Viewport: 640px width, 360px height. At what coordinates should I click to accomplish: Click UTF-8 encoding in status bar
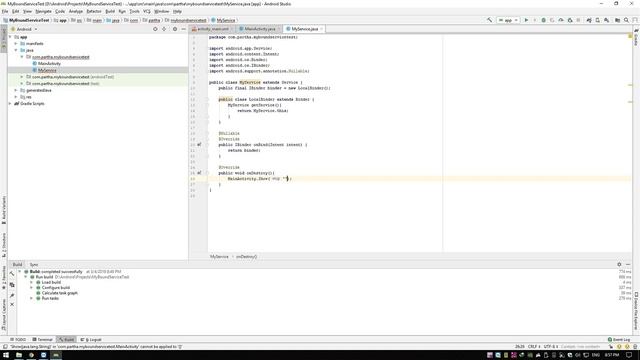tap(550, 346)
